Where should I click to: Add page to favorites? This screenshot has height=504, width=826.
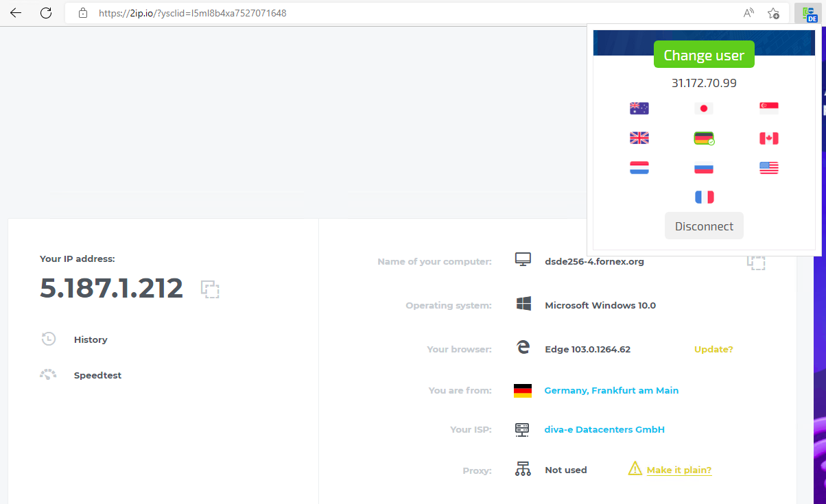click(773, 13)
